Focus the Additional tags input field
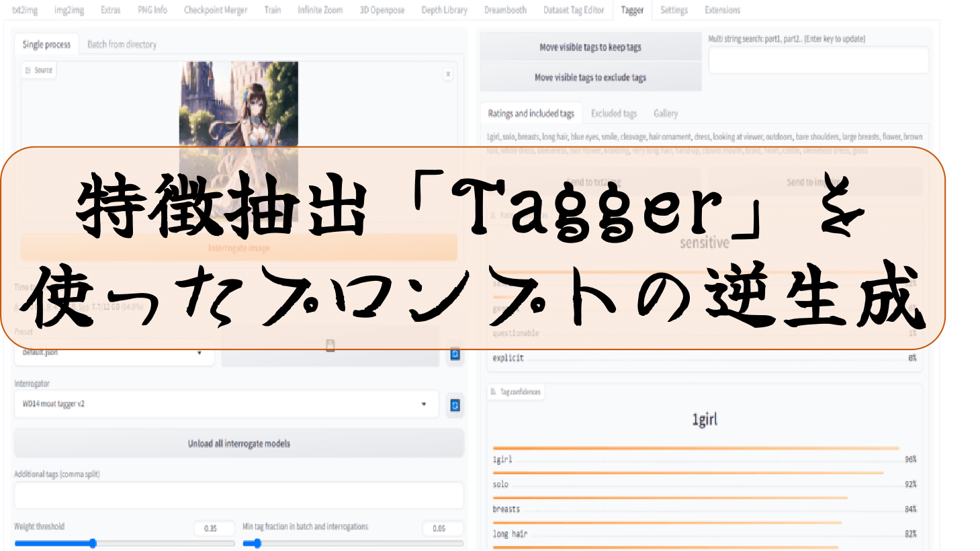The width and height of the screenshot is (980, 551). click(239, 495)
